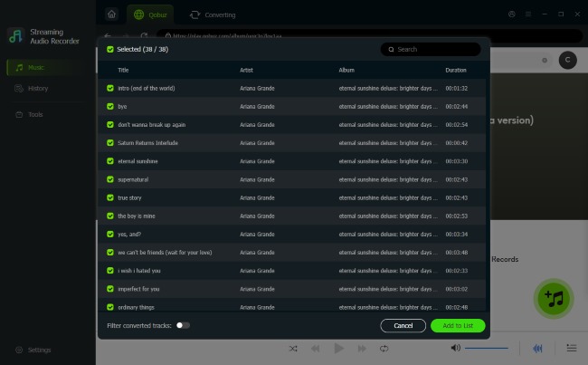Viewport: 588px width, 365px height.
Task: Mute with the volume speaker icon
Action: tap(455, 348)
